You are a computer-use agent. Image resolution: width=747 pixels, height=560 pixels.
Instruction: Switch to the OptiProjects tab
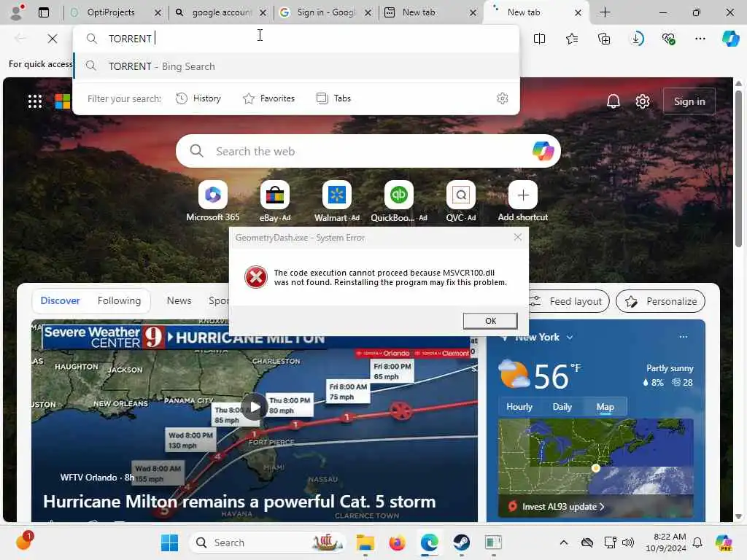point(111,12)
